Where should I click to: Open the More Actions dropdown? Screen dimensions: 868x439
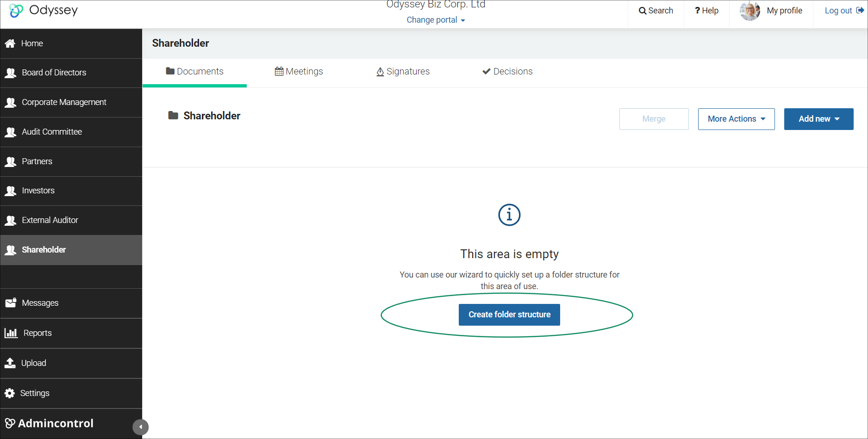[736, 119]
